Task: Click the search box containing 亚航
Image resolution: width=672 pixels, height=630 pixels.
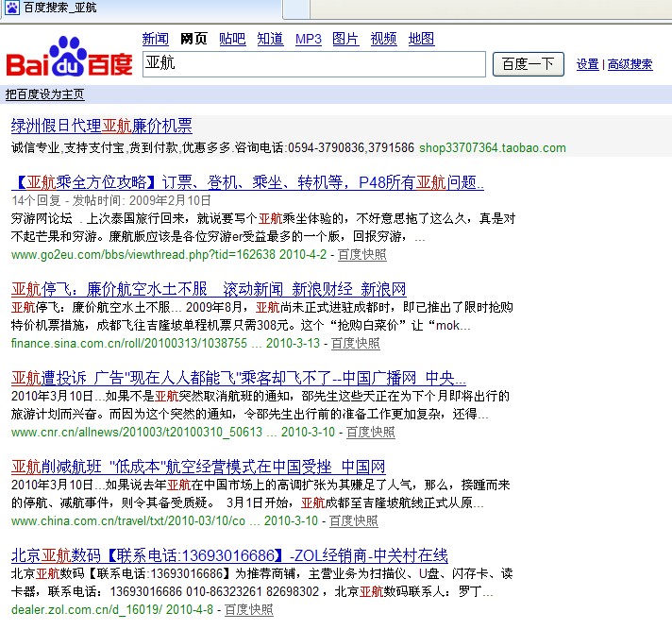Action: pyautogui.click(x=314, y=64)
